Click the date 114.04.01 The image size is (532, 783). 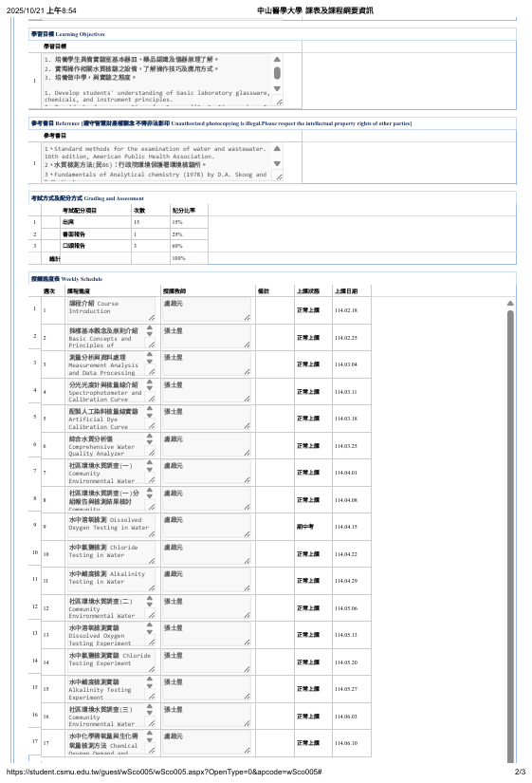click(346, 473)
